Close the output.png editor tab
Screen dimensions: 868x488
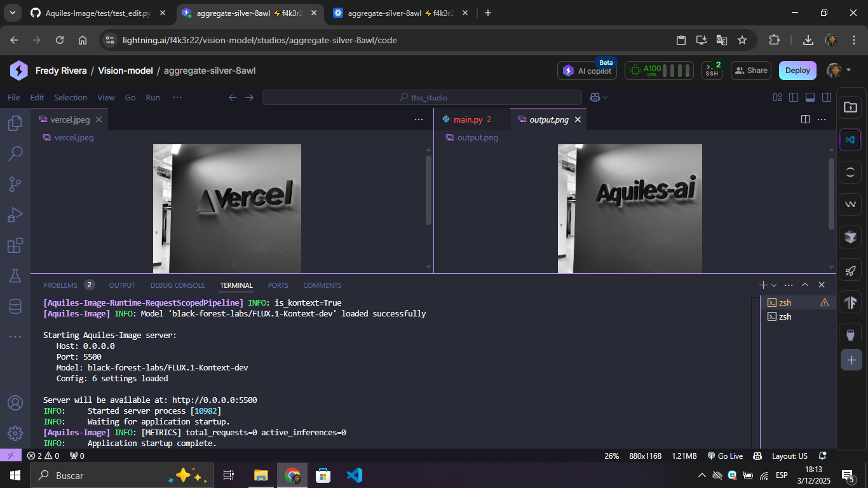coord(578,119)
